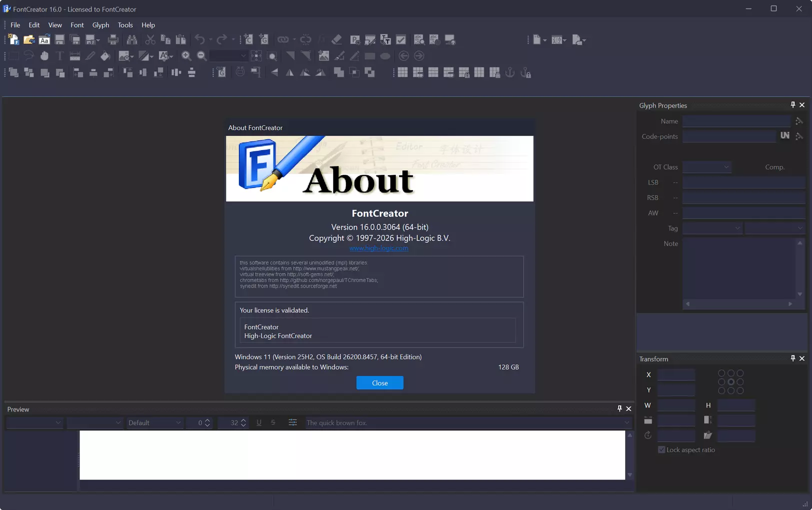This screenshot has width=812, height=510.
Task: Open the Save-as-font dropdown arrow
Action: (x=98, y=40)
